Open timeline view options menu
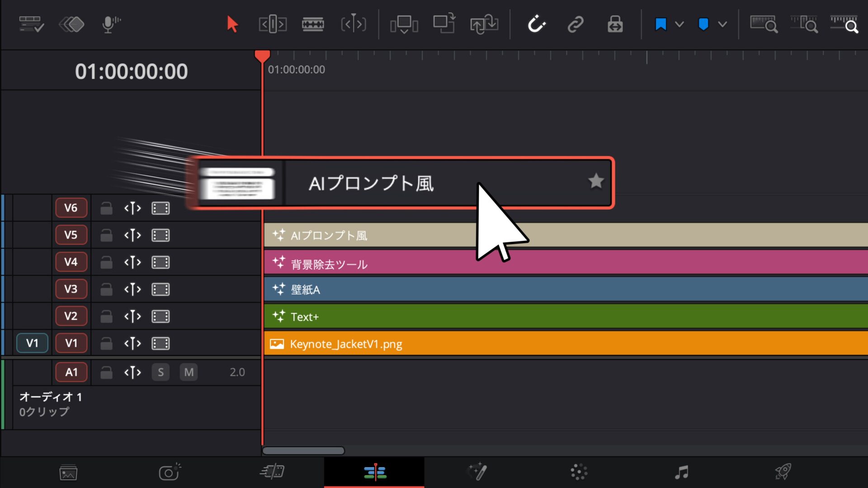Image resolution: width=868 pixels, height=488 pixels. pos(31,24)
